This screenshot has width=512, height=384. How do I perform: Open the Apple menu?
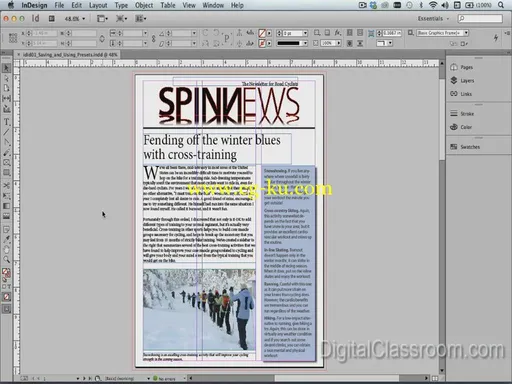[11, 5]
